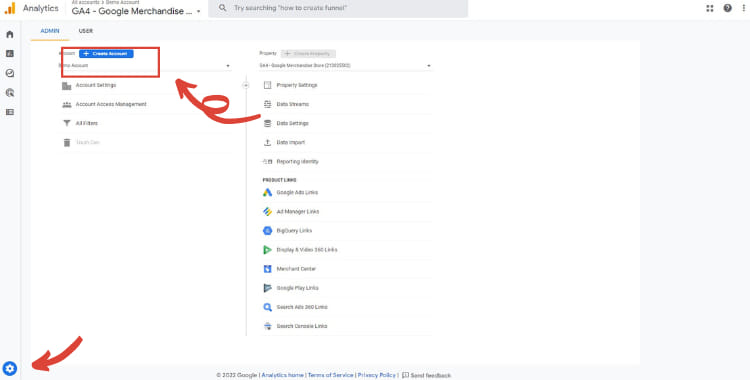
Task: Click the Display & Video 360 icon
Action: (x=267, y=250)
